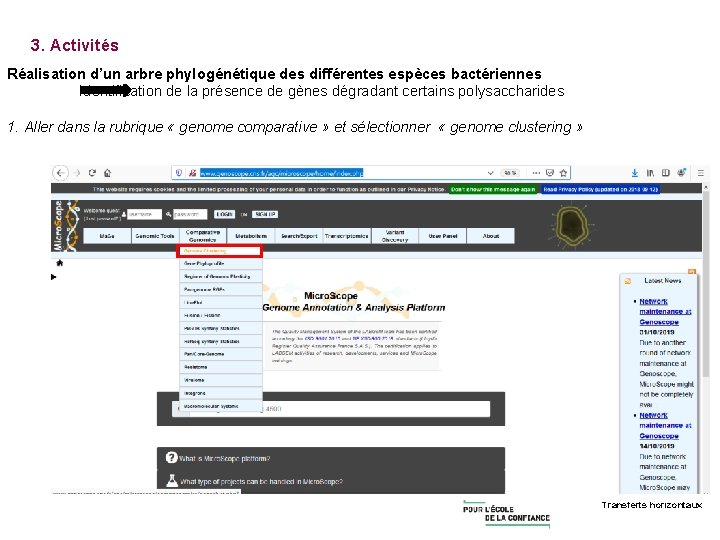Click the Read Privacy Policy button
The image size is (720, 540).
tap(601, 189)
